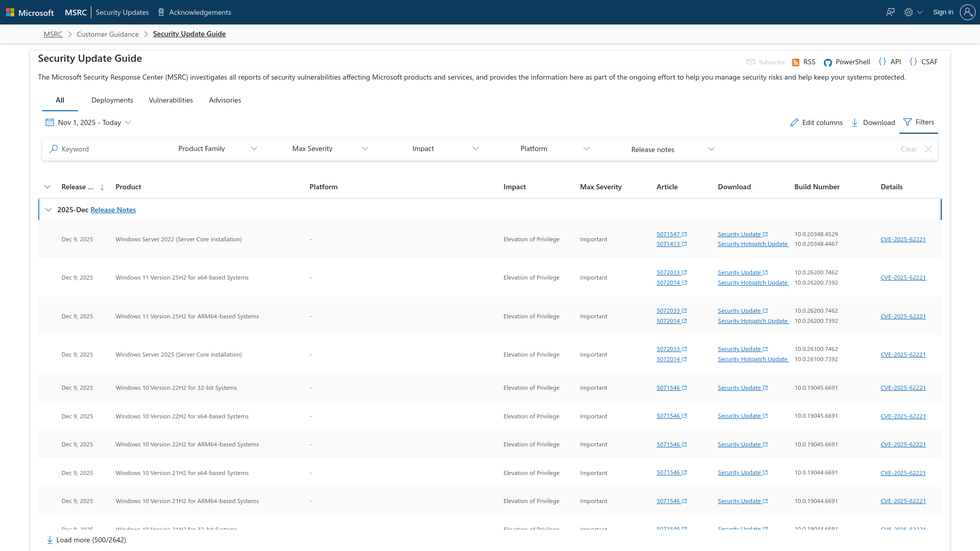Open the settings gear in the top bar
Image resolution: width=980 pixels, height=551 pixels.
pos(909,12)
